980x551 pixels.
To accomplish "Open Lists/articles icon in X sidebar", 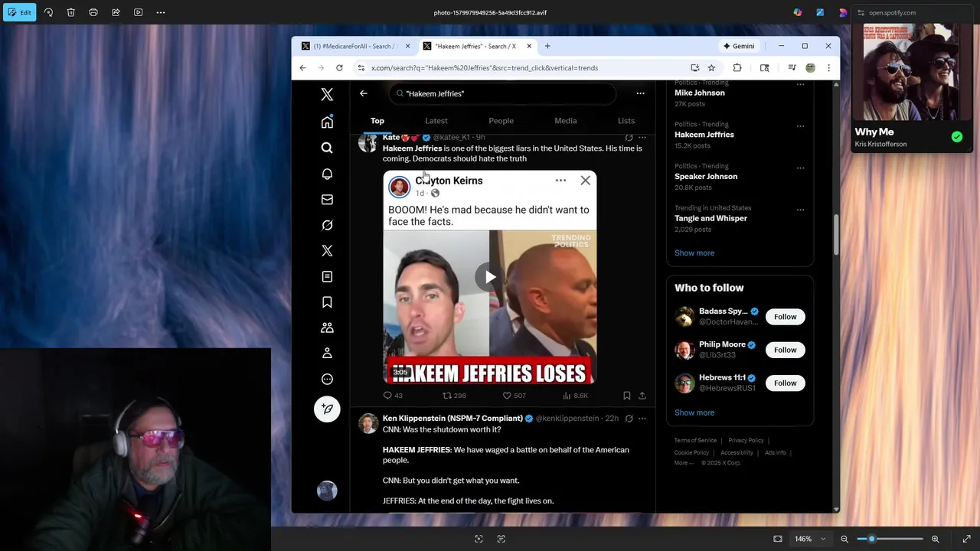I will (x=327, y=276).
